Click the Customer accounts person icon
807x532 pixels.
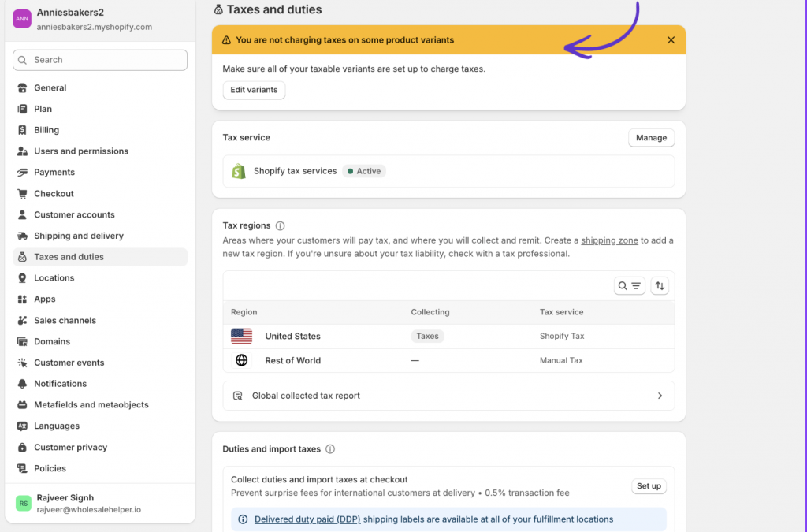(22, 215)
